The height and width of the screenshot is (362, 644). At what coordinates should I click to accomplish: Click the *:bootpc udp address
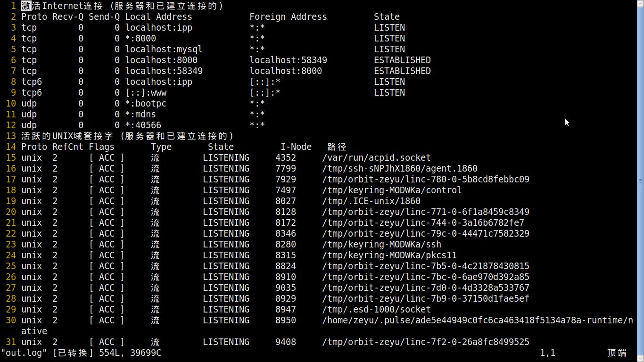[x=146, y=103]
